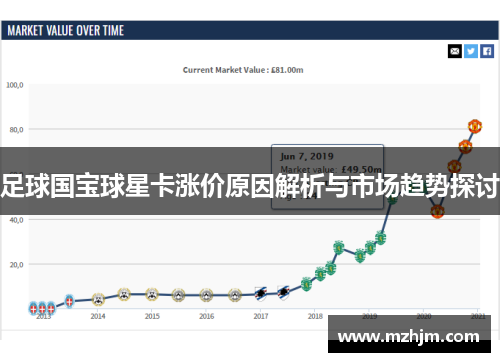Click the Market Value Over Time header
The height and width of the screenshot is (362, 500).
[x=66, y=31]
